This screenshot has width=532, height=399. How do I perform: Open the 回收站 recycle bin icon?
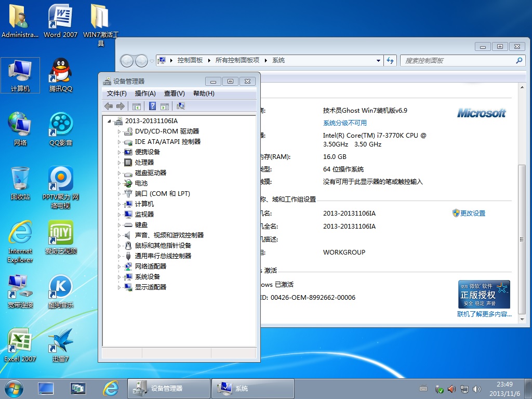20,183
